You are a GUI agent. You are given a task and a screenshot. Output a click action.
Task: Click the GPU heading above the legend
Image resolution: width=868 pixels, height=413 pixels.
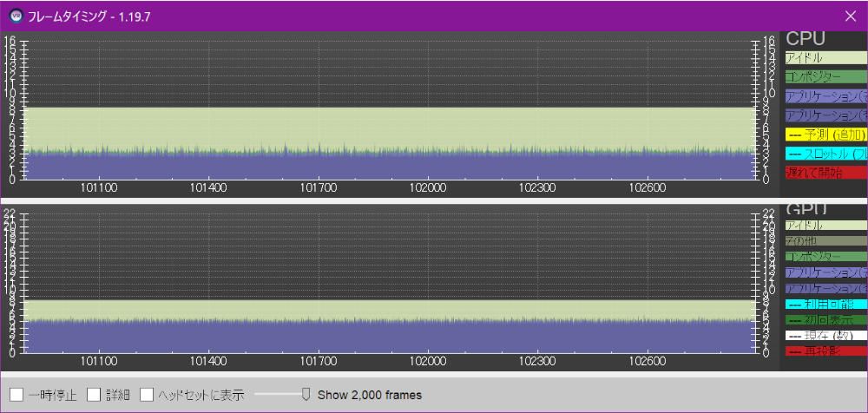[806, 209]
